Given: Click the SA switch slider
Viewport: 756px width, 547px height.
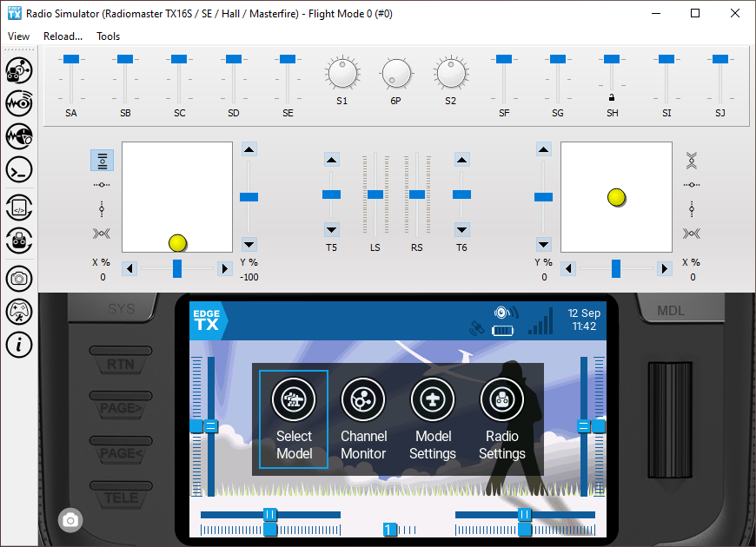Looking at the screenshot, I should coord(71,79).
